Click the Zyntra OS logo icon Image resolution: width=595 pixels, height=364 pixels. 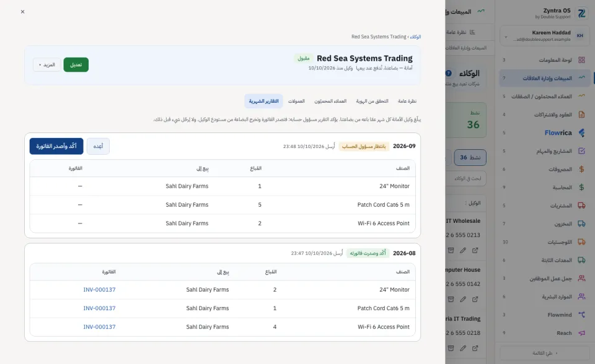[581, 13]
